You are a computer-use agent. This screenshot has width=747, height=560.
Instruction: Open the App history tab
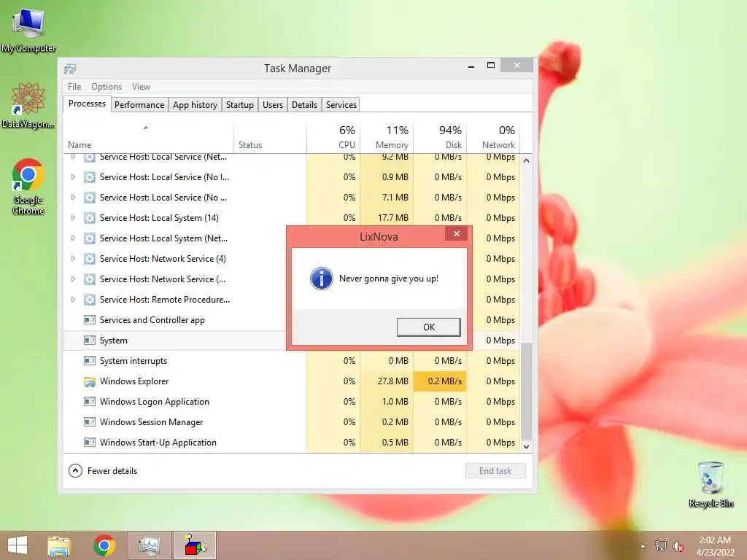pos(195,105)
